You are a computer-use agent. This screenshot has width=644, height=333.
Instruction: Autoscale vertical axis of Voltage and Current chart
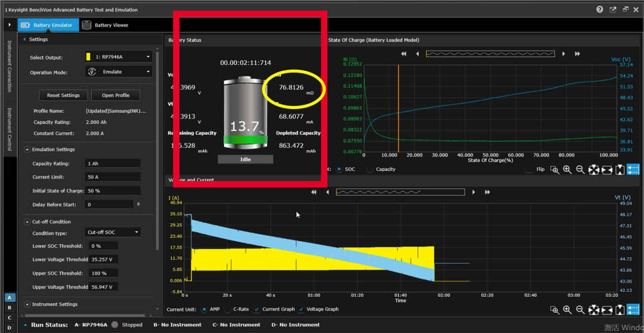(x=620, y=309)
